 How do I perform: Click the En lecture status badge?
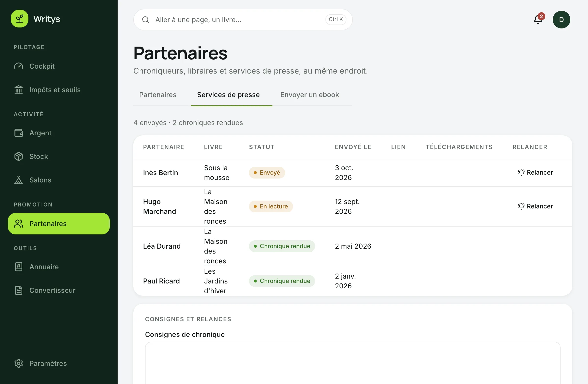point(271,206)
